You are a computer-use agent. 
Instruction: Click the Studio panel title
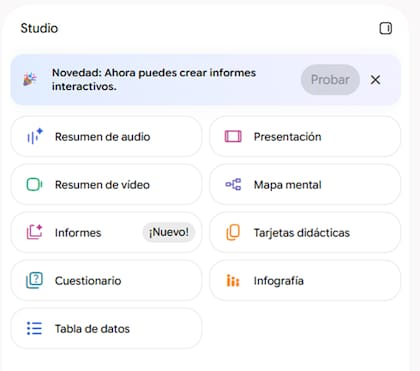[39, 28]
